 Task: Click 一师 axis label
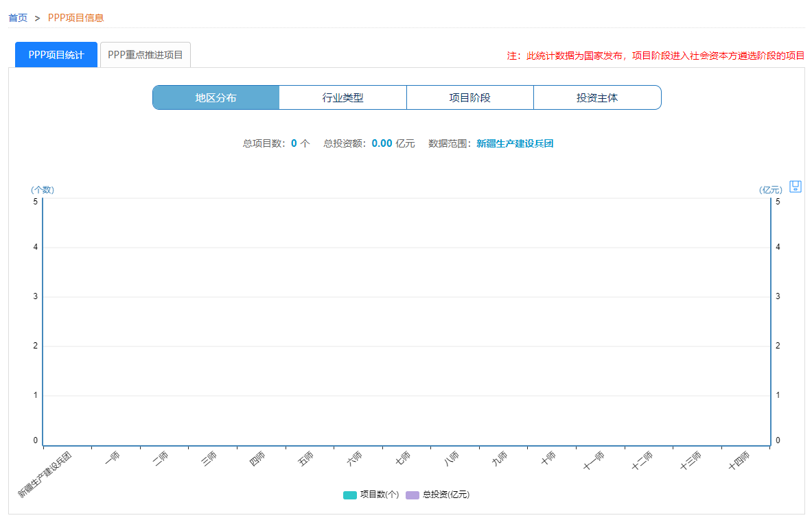pyautogui.click(x=113, y=458)
